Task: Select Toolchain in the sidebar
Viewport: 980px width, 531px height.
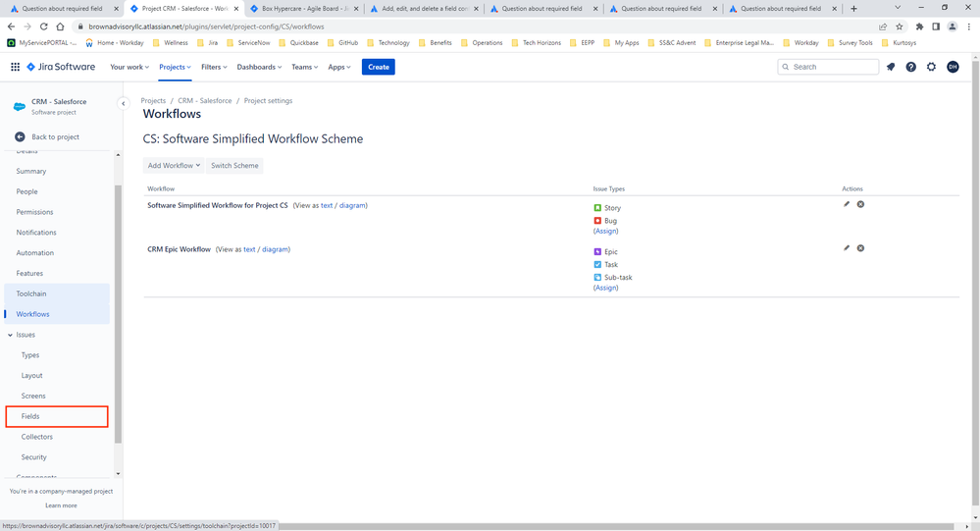Action: click(x=57, y=293)
